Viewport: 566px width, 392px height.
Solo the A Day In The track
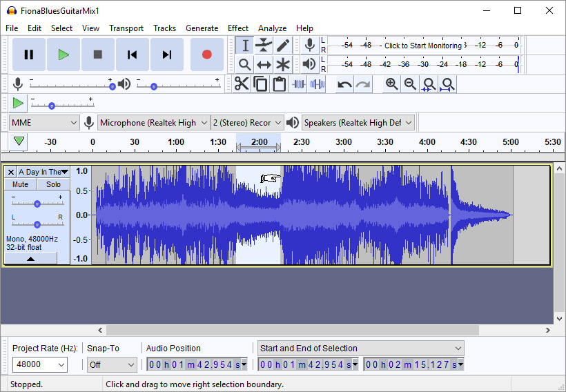pyautogui.click(x=53, y=184)
